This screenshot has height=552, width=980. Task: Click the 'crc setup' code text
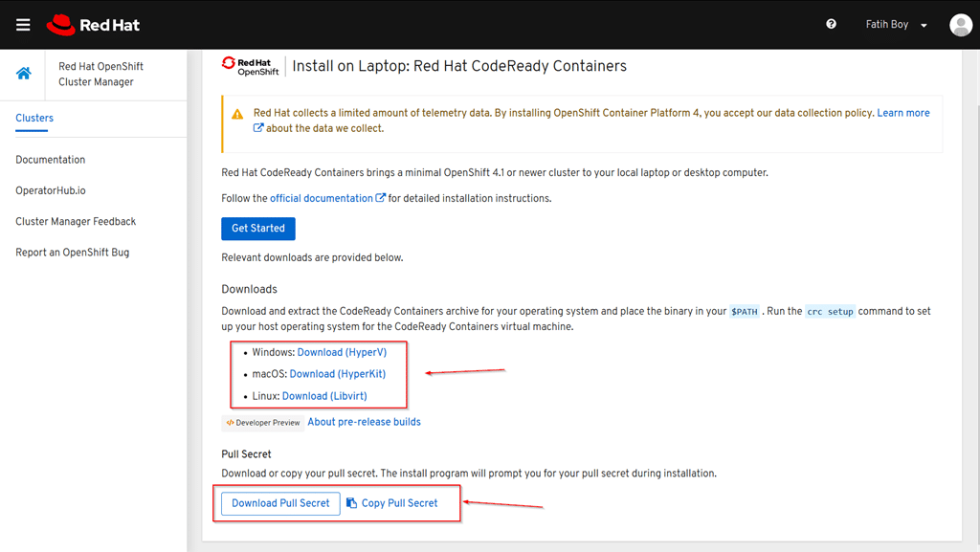[830, 312]
